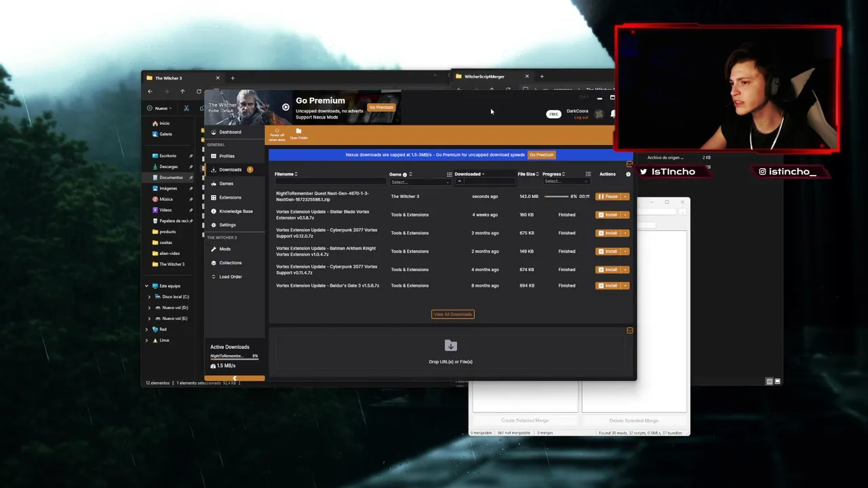Click the Nuevo button in File Explorer

pos(160,108)
